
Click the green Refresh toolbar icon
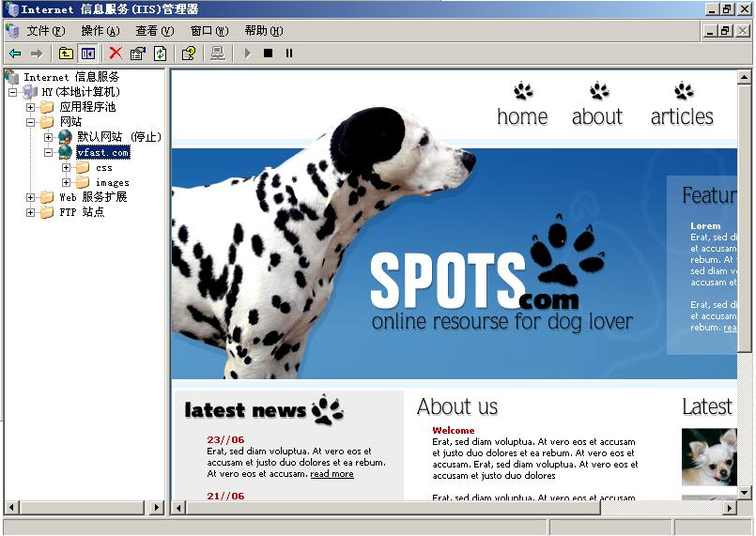pos(160,54)
